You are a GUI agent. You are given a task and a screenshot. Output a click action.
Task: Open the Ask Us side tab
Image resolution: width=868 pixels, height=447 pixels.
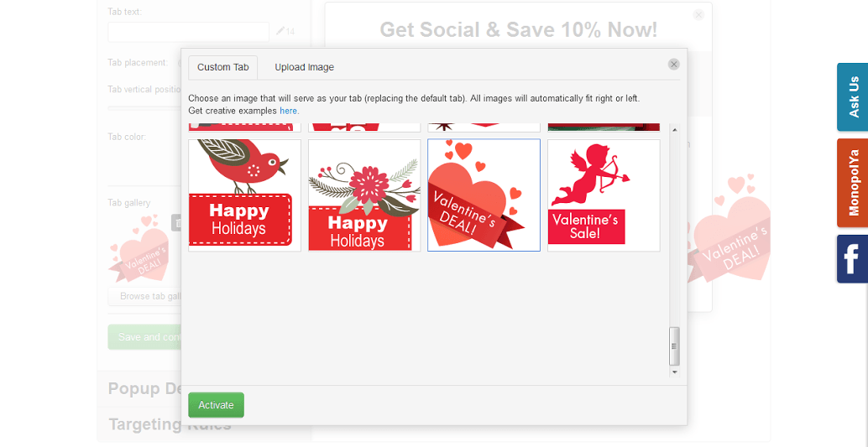click(853, 96)
